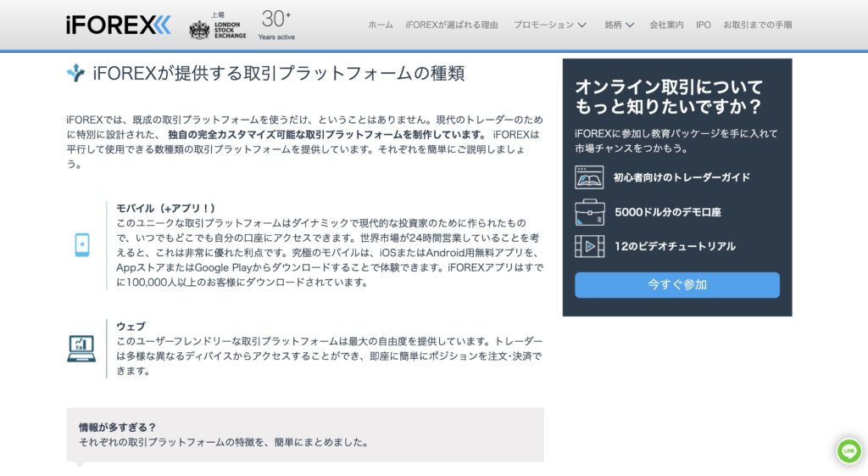
Task: Click the compass star icon beside the page heading
Action: pyautogui.click(x=75, y=73)
